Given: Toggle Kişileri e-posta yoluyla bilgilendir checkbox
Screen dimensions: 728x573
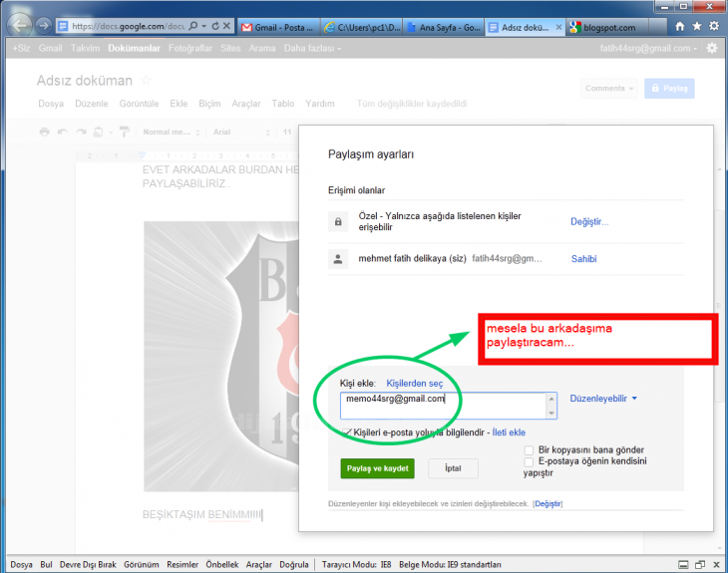Looking at the screenshot, I should [x=346, y=432].
